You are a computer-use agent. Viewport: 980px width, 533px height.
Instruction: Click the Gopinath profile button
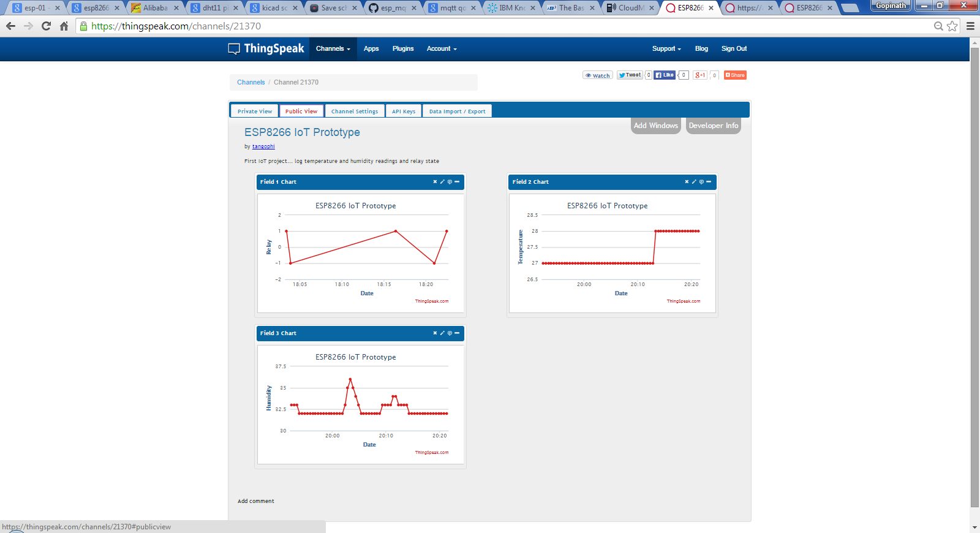[891, 6]
